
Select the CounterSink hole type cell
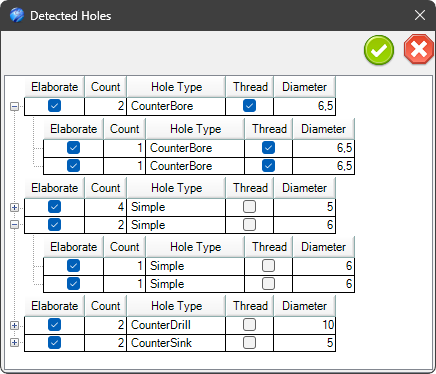click(x=176, y=343)
